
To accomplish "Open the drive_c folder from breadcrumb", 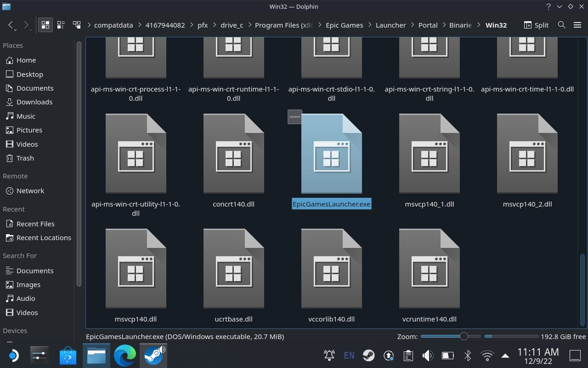I will tap(231, 25).
